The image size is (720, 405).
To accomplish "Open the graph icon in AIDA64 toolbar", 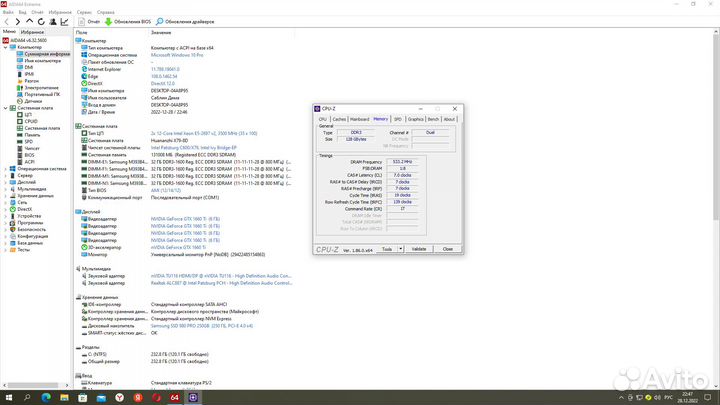I will pyautogui.click(x=64, y=22).
